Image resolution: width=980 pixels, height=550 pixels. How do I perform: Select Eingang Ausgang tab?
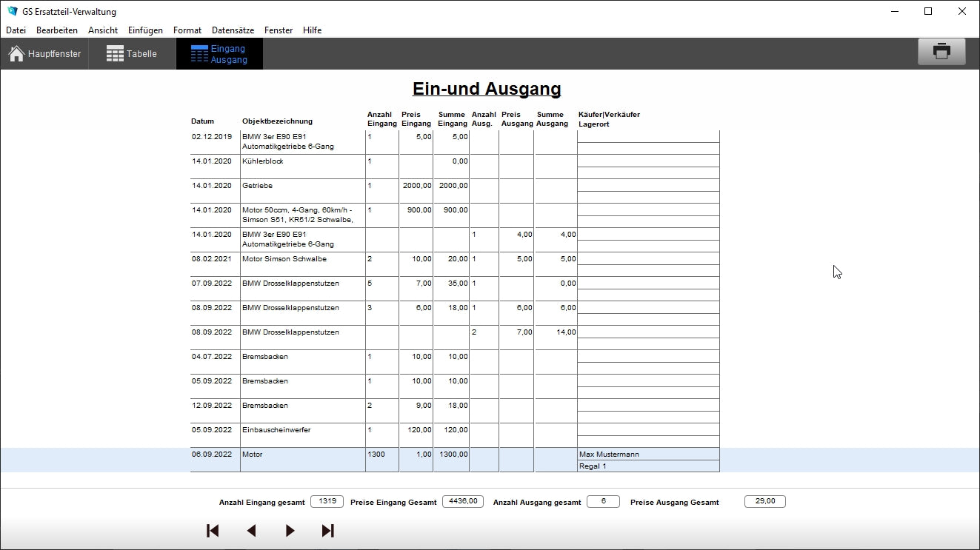click(219, 54)
